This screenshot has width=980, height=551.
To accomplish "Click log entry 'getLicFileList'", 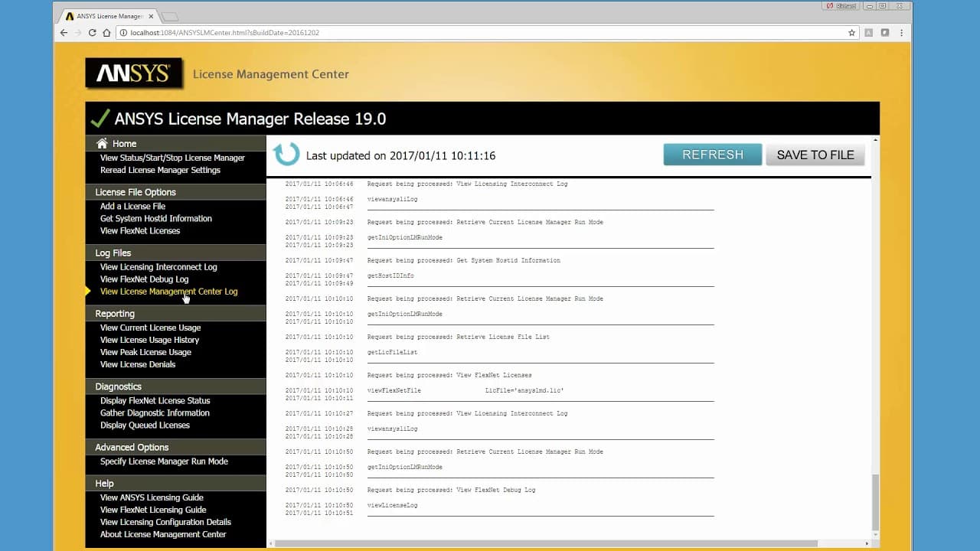I will click(392, 352).
